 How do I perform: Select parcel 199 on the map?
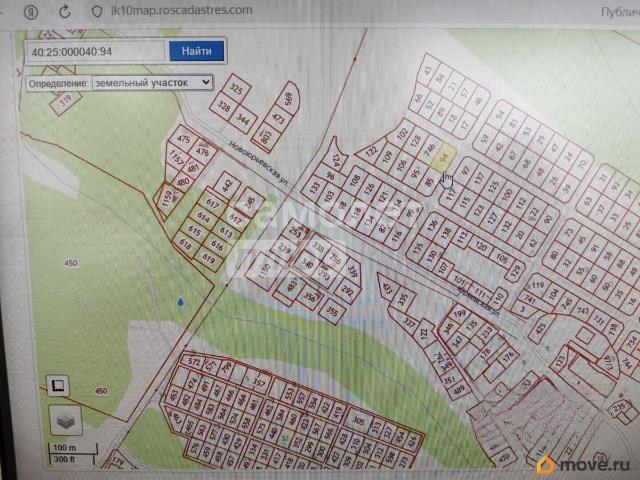pos(460,314)
